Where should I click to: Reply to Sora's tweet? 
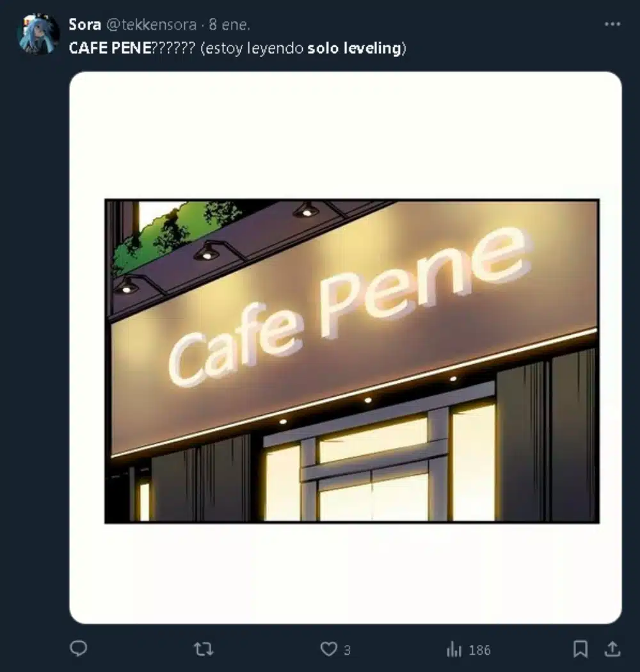(x=78, y=649)
